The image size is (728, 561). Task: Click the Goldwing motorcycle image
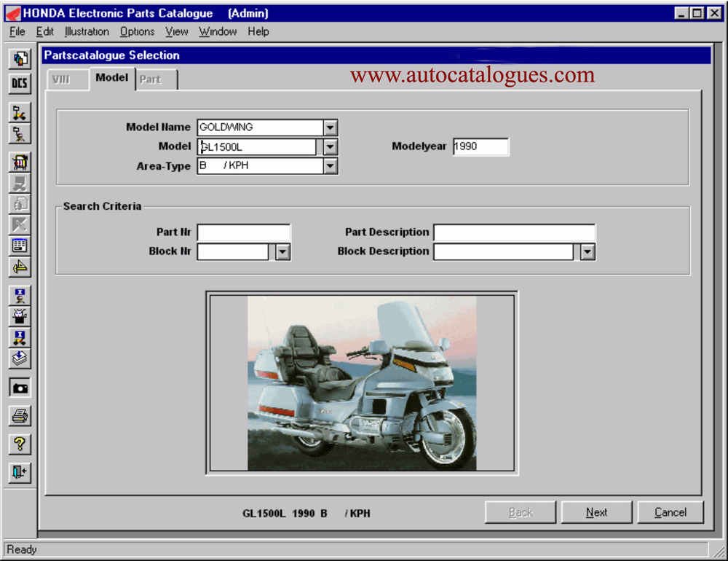362,382
